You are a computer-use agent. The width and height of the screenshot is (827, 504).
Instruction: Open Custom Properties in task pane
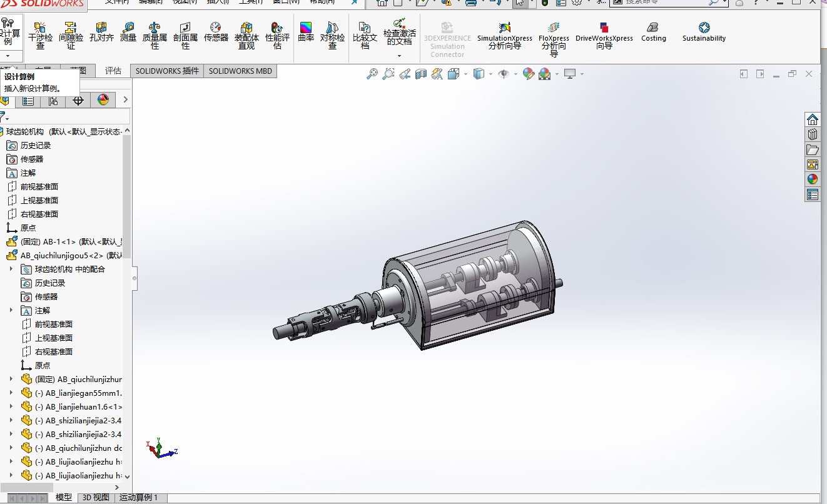click(x=813, y=194)
